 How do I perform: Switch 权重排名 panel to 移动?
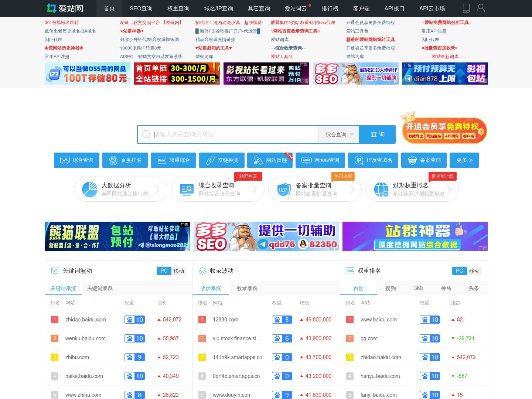(x=474, y=271)
